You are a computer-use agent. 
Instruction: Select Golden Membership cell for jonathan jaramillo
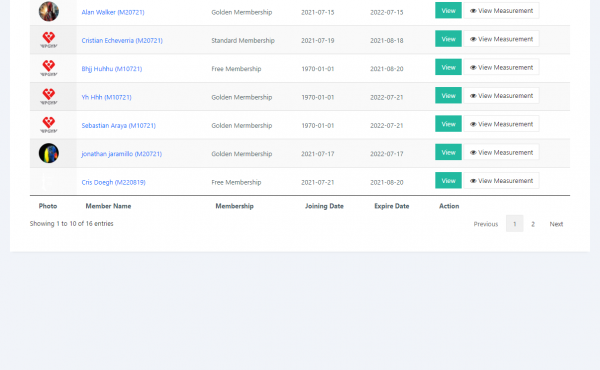coord(241,154)
